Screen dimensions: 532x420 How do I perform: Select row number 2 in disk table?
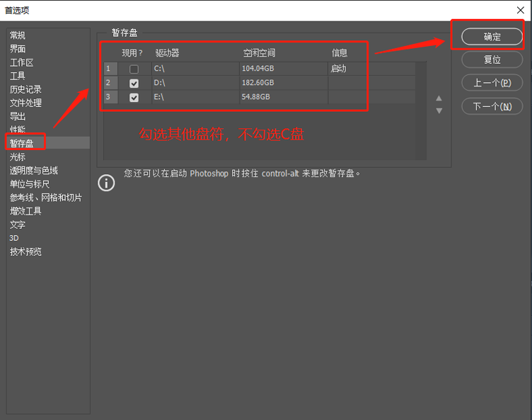110,83
